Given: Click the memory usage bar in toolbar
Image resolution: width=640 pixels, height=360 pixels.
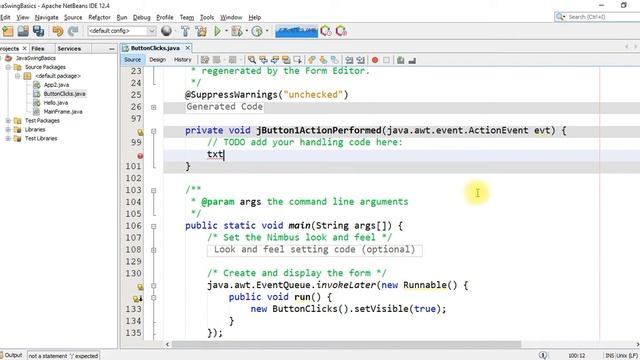Looking at the screenshot, I should [296, 31].
